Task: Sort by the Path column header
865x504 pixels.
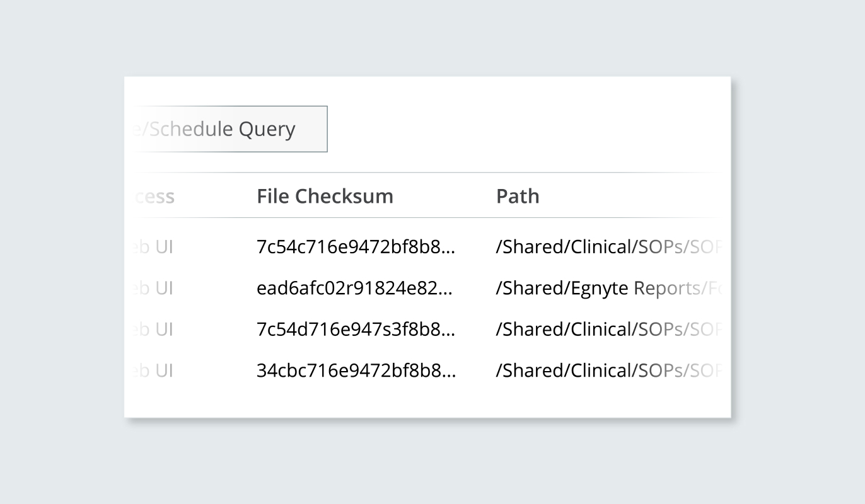Action: tap(518, 196)
